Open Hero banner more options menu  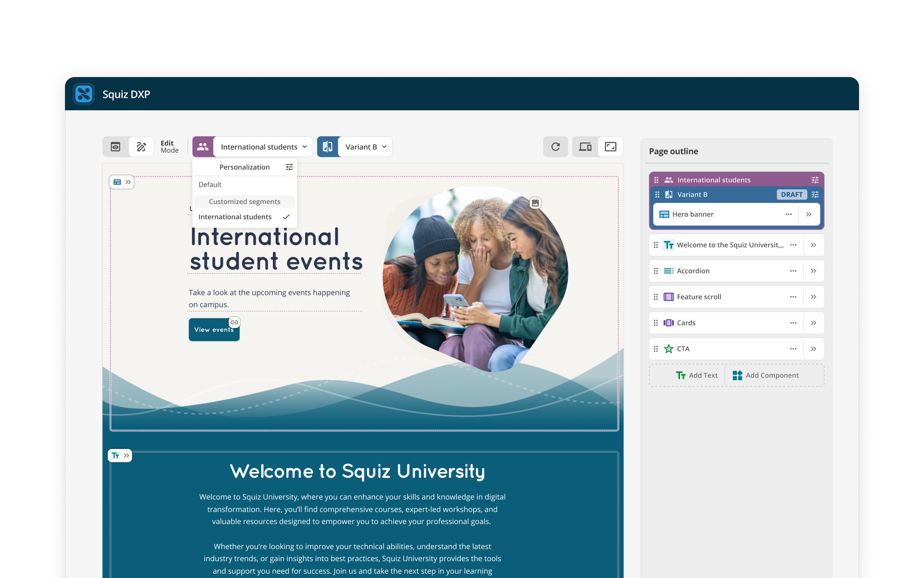(x=788, y=214)
